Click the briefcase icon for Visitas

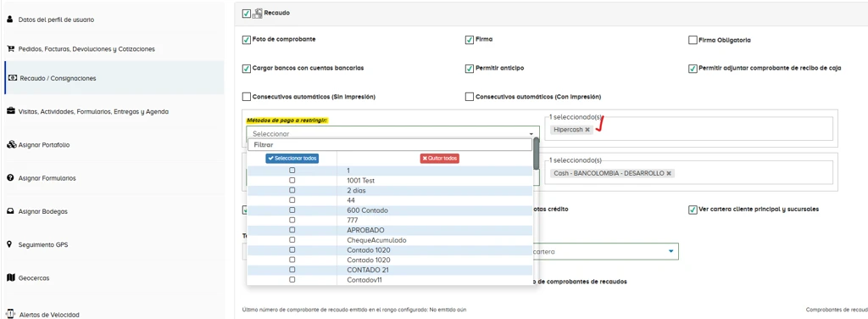10,111
